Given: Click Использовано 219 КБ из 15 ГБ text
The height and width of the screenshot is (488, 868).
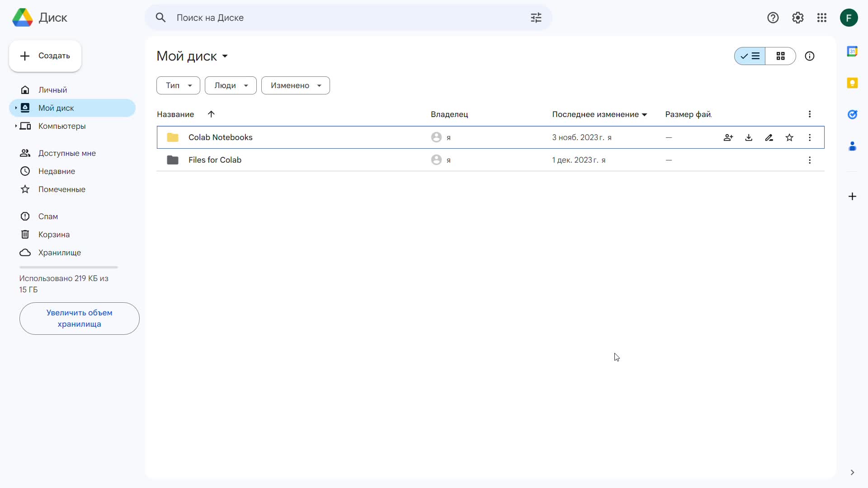Looking at the screenshot, I should tap(64, 284).
